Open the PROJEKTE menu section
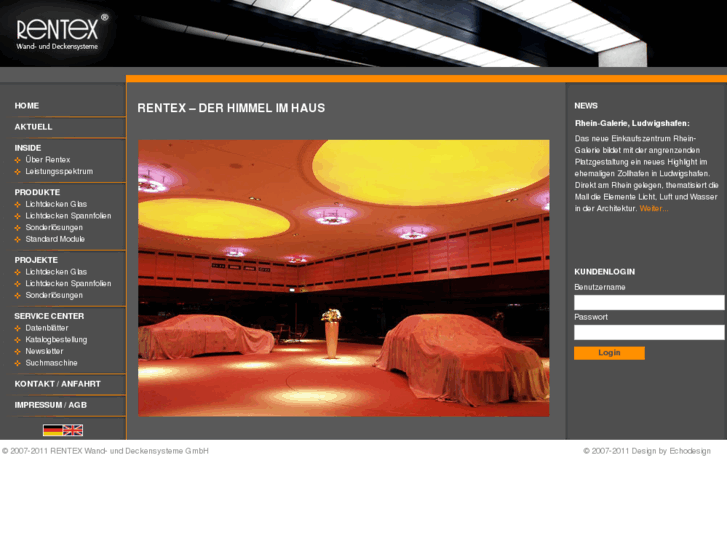Screen dimensions: 727x545 pos(36,260)
